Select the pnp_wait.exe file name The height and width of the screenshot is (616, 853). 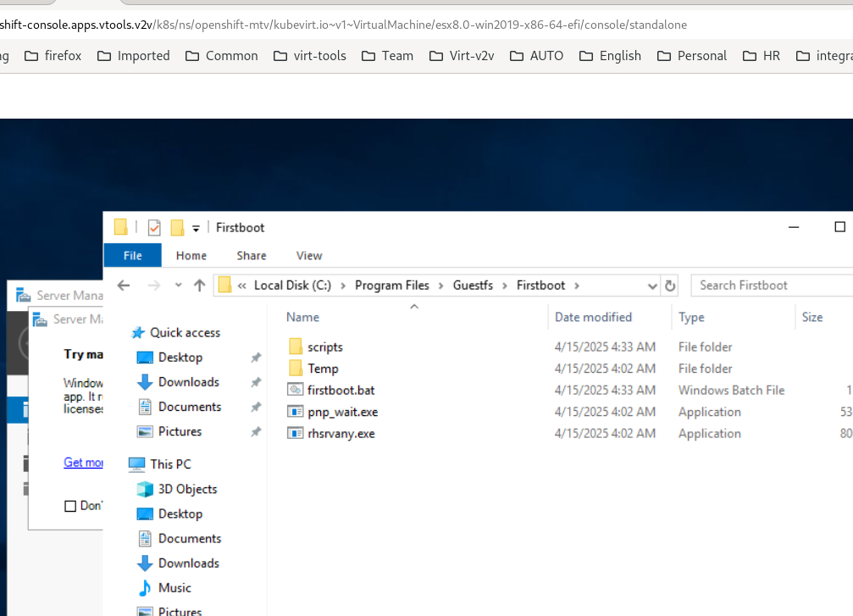click(343, 412)
